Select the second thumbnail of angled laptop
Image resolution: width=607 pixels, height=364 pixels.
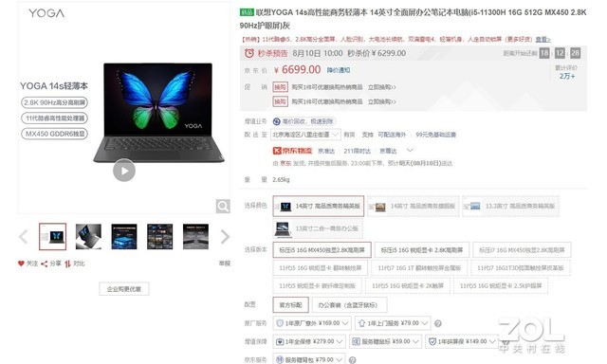coord(88,236)
